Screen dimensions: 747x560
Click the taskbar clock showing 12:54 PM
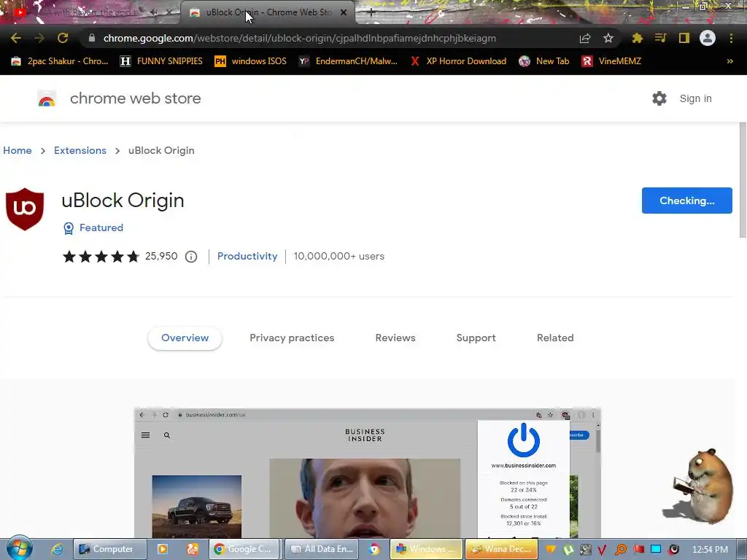tap(710, 550)
